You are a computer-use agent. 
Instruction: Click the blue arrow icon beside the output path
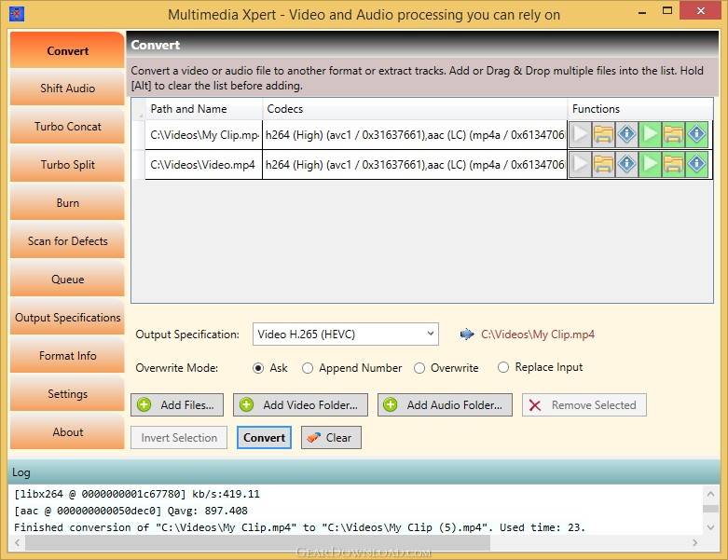pyautogui.click(x=467, y=335)
